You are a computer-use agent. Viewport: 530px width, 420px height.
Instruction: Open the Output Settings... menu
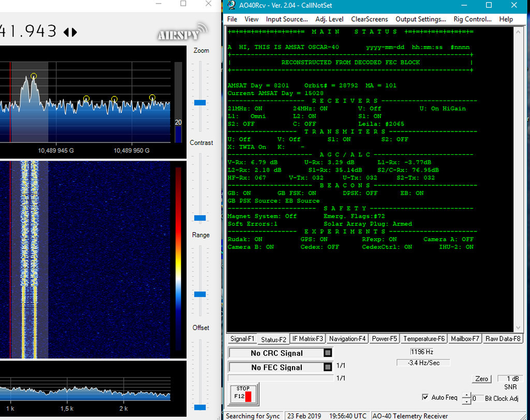[421, 19]
